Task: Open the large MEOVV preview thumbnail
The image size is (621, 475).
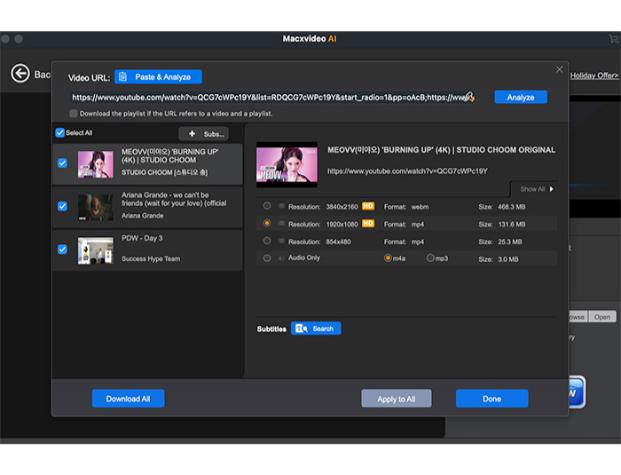Action: pos(287,164)
